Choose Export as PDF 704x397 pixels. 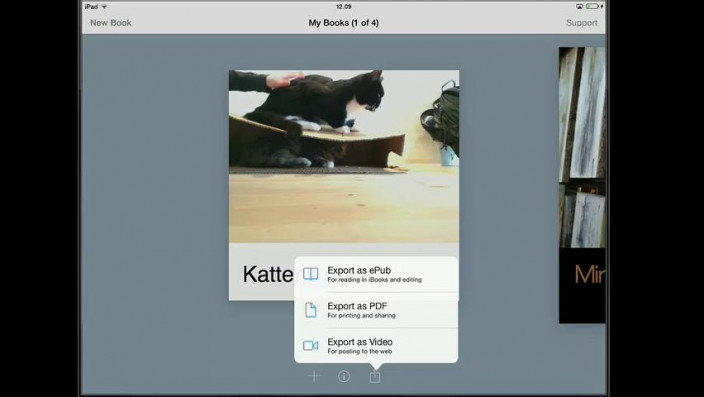point(376,310)
